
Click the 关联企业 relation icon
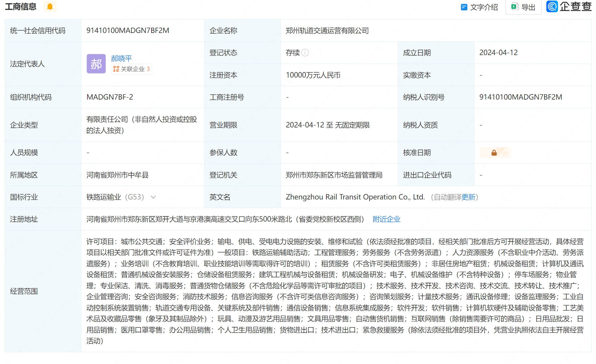[116, 69]
